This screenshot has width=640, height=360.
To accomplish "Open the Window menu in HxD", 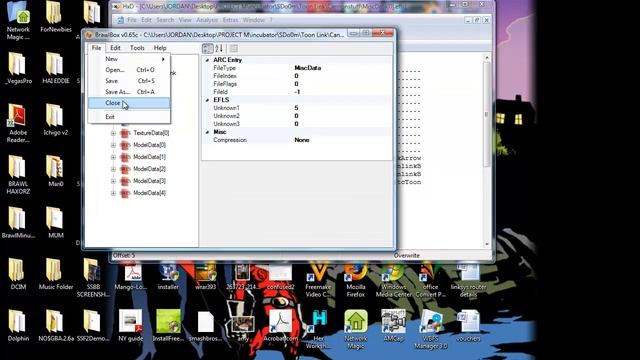I will [253, 20].
